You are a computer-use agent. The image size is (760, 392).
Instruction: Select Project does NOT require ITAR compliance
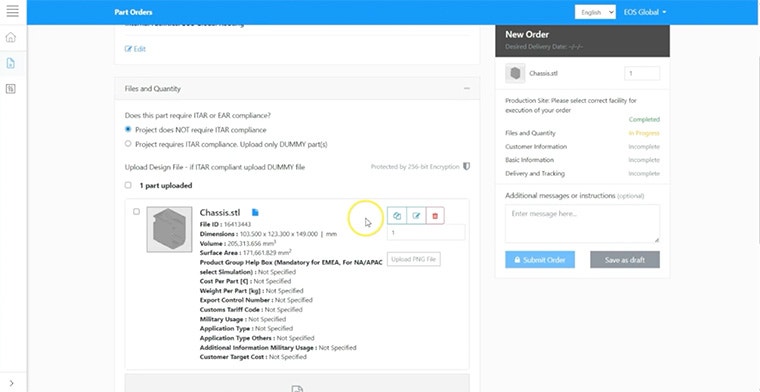(x=128, y=129)
